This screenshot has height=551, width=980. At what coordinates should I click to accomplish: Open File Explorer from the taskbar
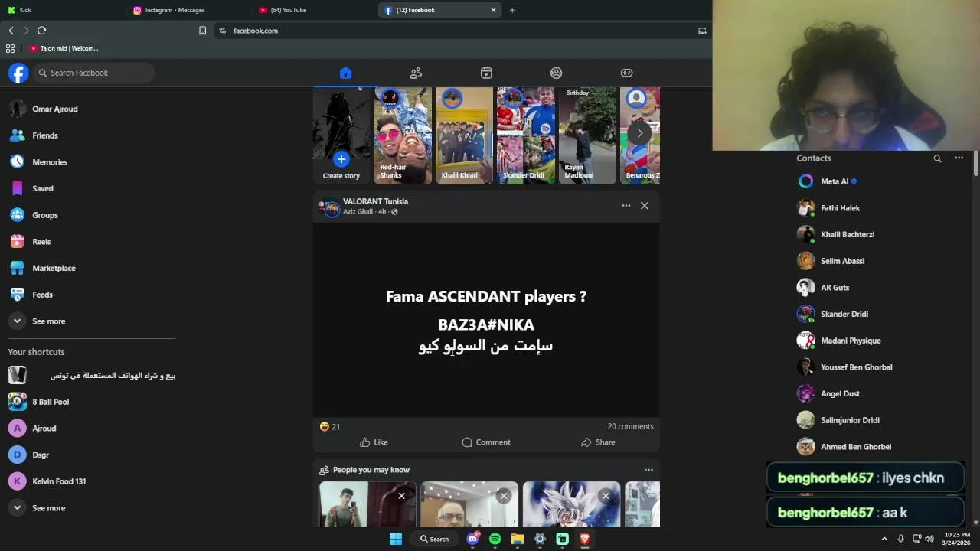(x=518, y=539)
